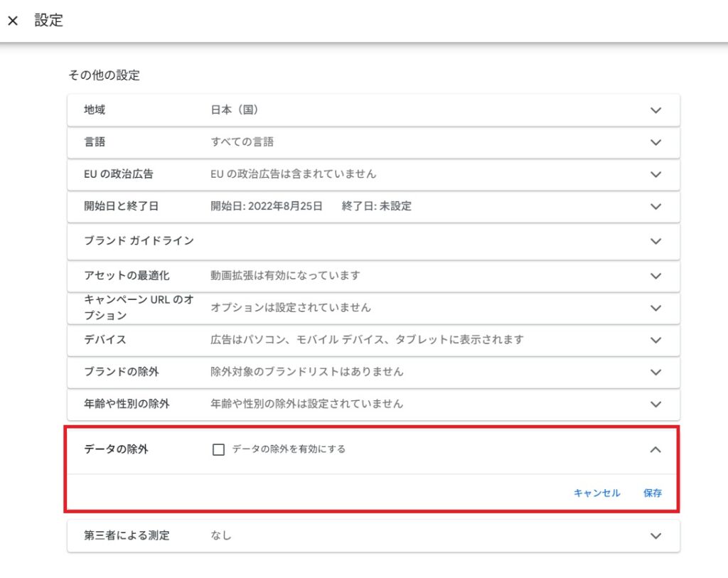Close the 設定 panel with the X icon
Screen dimensions: 728x578
click(x=13, y=21)
